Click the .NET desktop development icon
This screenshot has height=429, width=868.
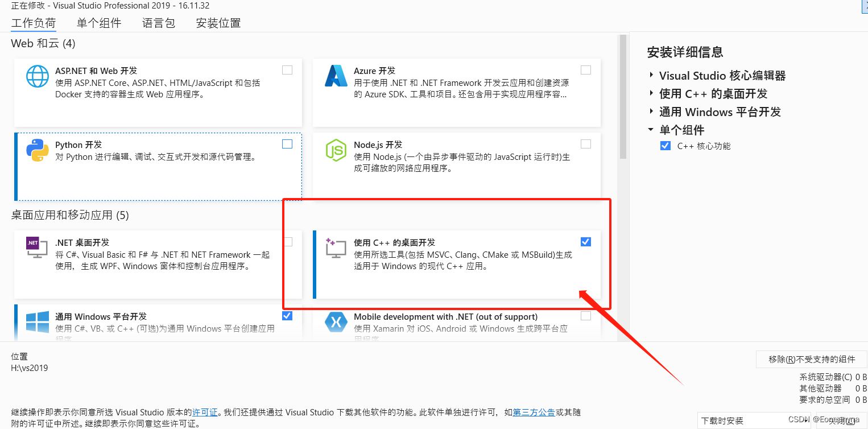(38, 247)
